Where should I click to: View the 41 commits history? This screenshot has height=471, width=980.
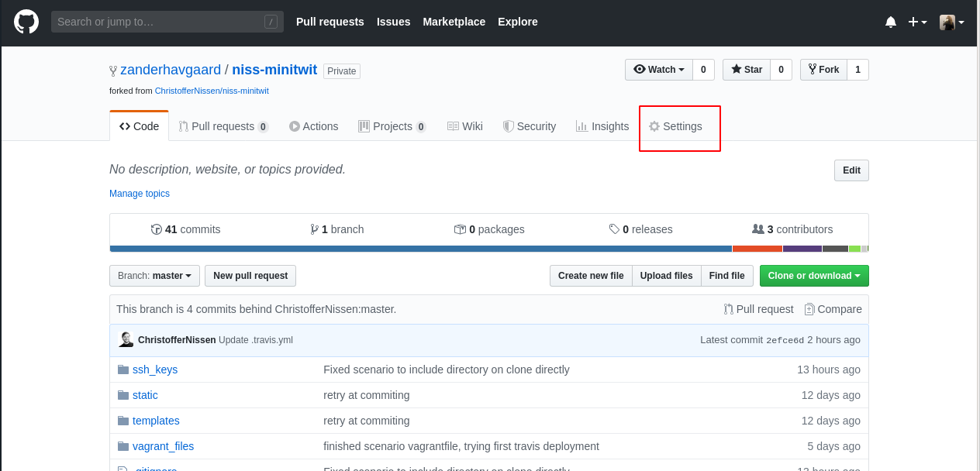185,229
